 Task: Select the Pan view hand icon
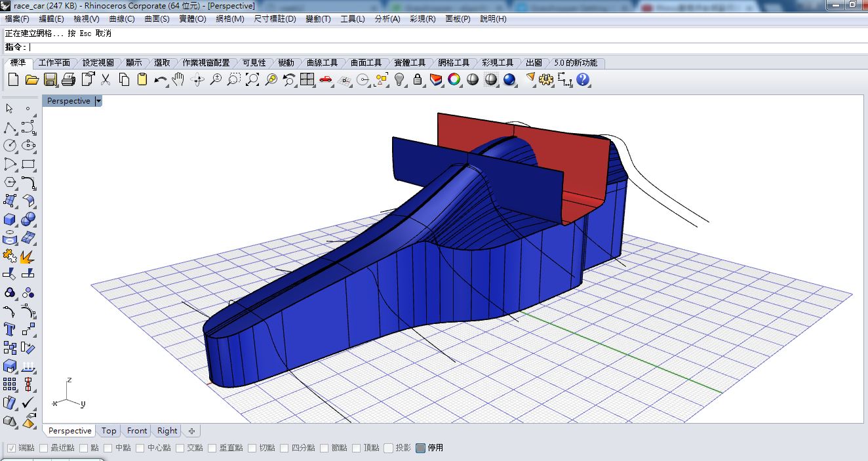tap(178, 80)
